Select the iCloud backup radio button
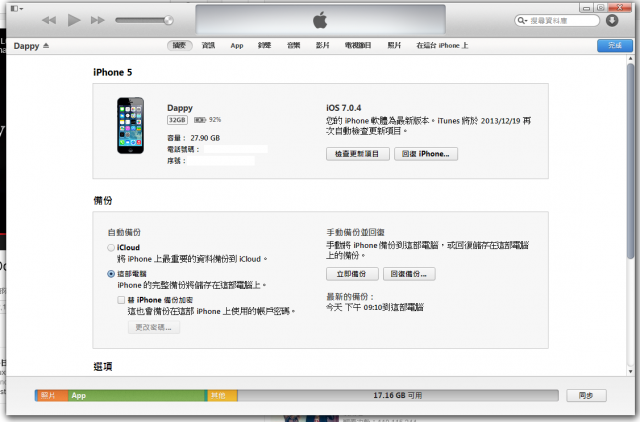The image size is (640, 422). (111, 248)
